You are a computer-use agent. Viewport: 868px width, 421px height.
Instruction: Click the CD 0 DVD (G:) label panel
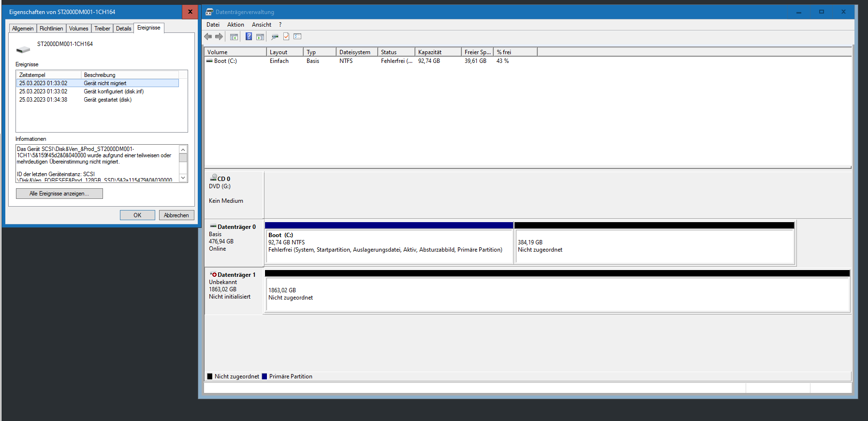pos(234,195)
